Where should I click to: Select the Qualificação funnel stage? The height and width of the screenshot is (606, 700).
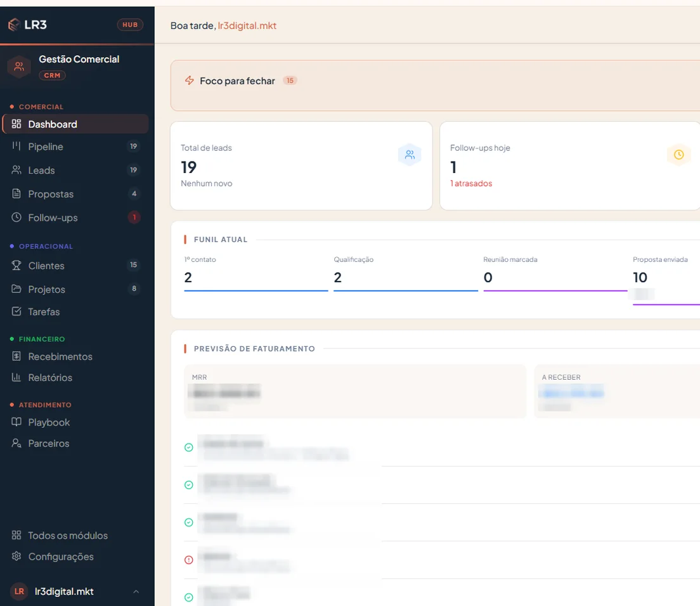tap(405, 273)
